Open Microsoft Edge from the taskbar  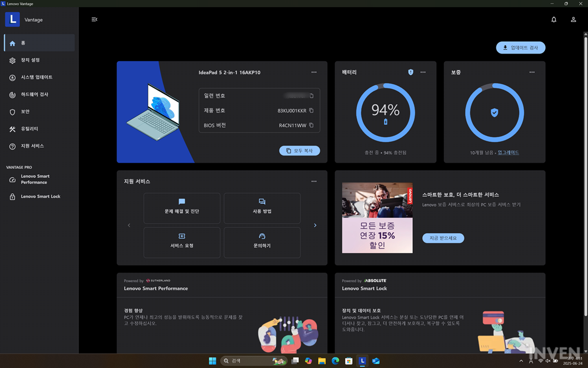pyautogui.click(x=335, y=361)
